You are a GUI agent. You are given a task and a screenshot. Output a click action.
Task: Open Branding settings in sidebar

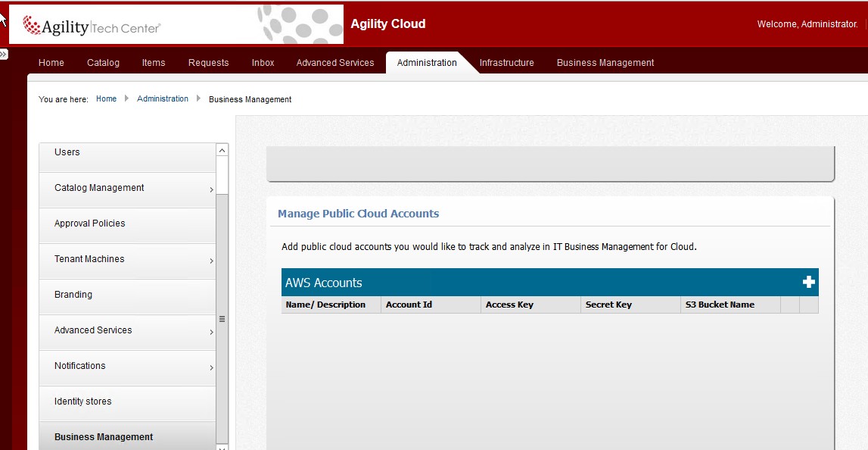click(73, 295)
